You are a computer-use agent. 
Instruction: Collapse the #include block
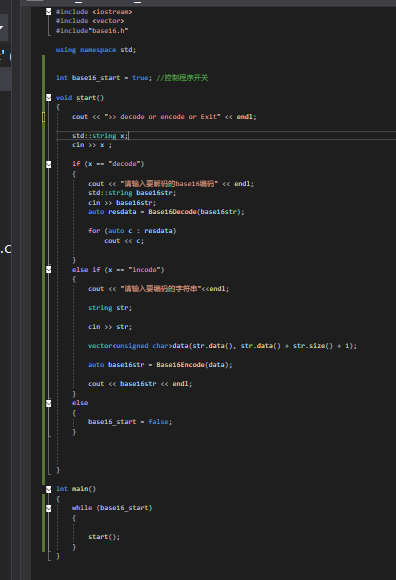(49, 12)
